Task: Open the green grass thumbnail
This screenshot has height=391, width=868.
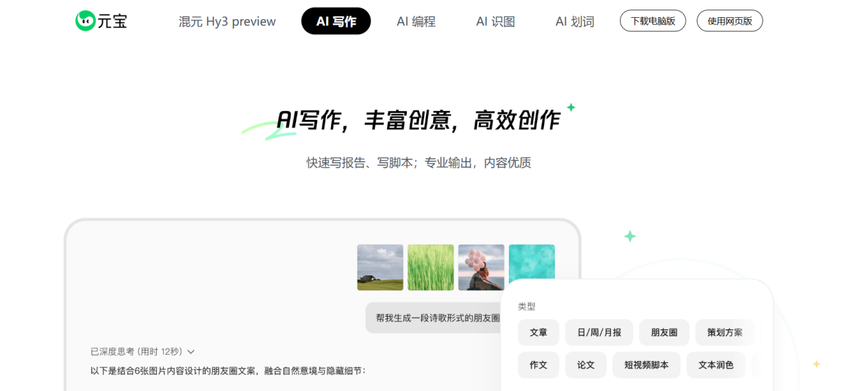Action: [431, 267]
